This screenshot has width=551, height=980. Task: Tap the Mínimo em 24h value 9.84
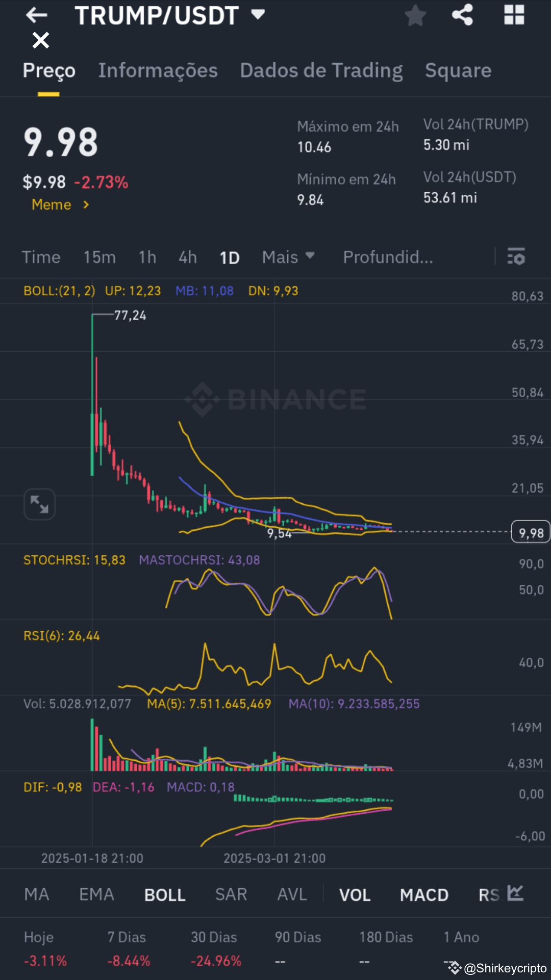(310, 200)
